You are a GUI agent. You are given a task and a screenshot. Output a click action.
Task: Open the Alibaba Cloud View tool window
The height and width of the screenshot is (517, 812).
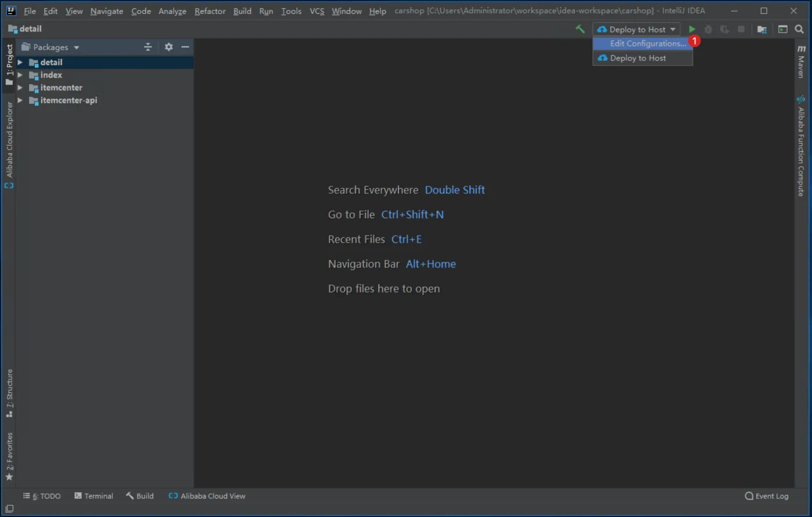207,496
